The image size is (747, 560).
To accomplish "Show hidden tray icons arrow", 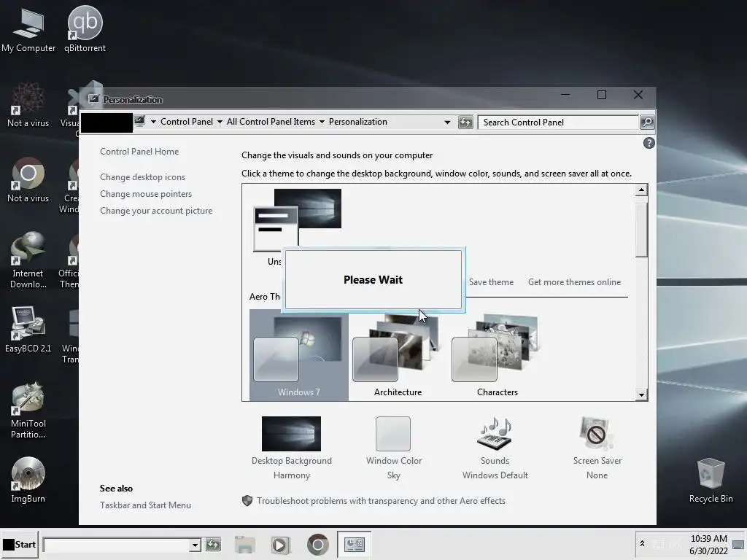I will coord(642,544).
